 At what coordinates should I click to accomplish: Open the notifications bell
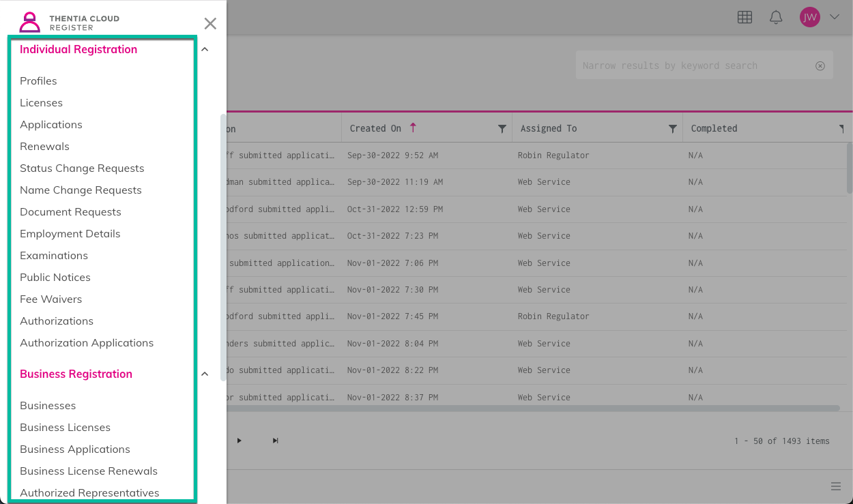776,18
